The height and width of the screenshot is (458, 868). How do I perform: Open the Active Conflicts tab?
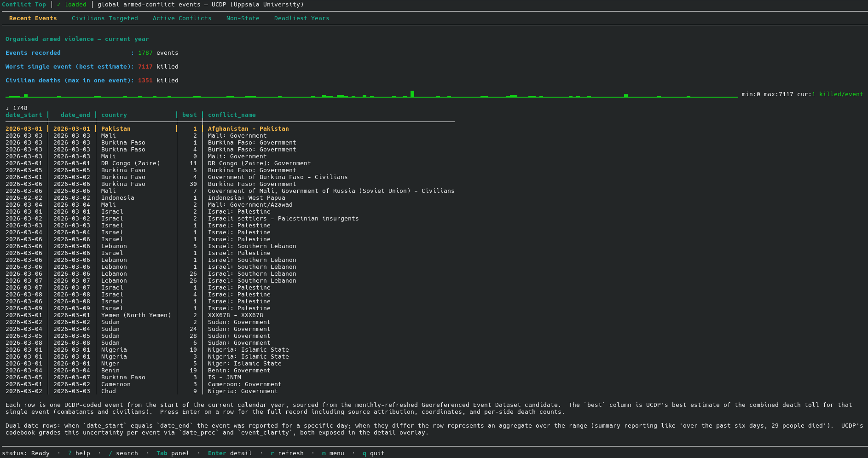182,18
